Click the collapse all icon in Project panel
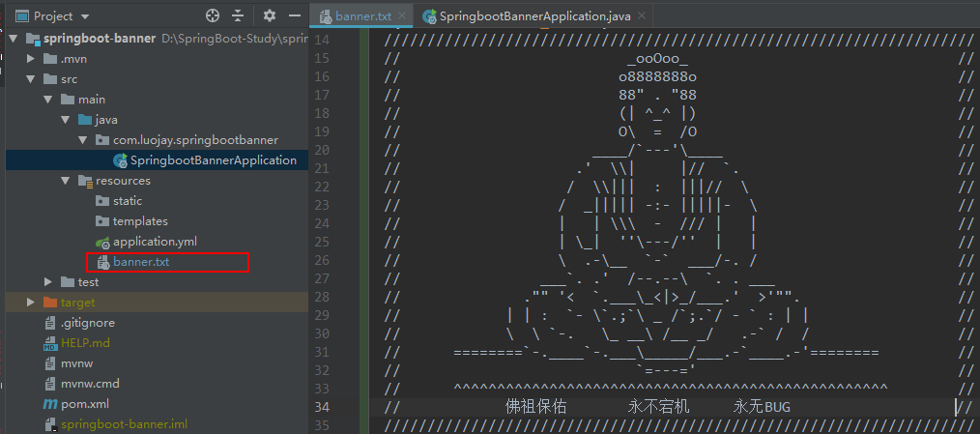The height and width of the screenshot is (434, 980). (x=238, y=16)
